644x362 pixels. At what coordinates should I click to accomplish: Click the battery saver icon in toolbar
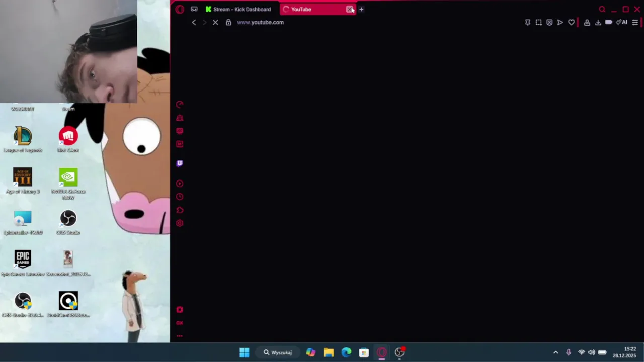[x=608, y=22]
